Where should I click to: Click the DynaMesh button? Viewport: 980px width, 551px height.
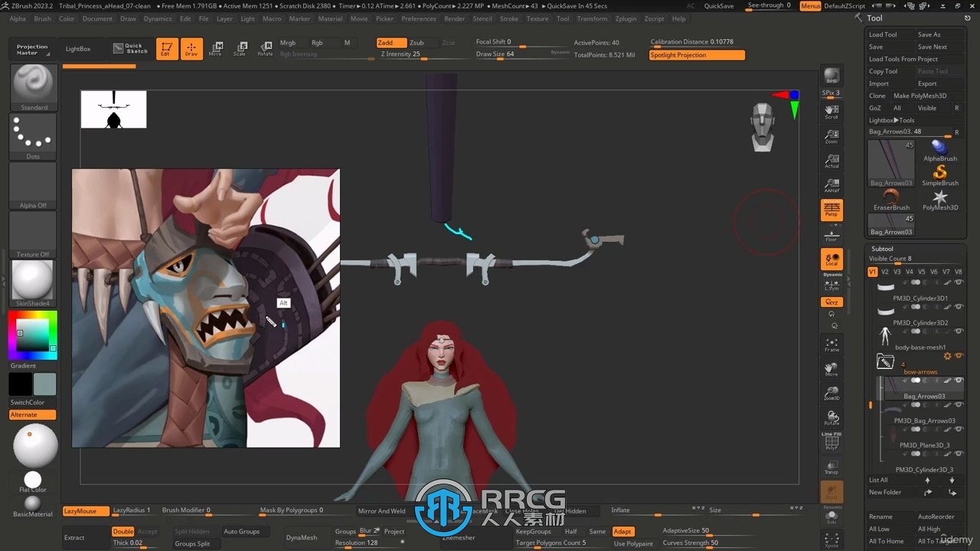[x=302, y=537]
